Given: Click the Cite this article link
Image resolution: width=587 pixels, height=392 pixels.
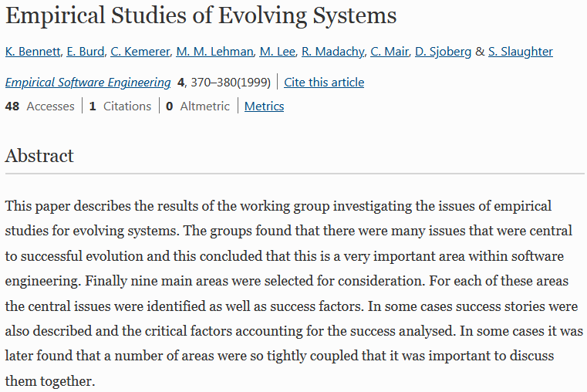Looking at the screenshot, I should 324,83.
